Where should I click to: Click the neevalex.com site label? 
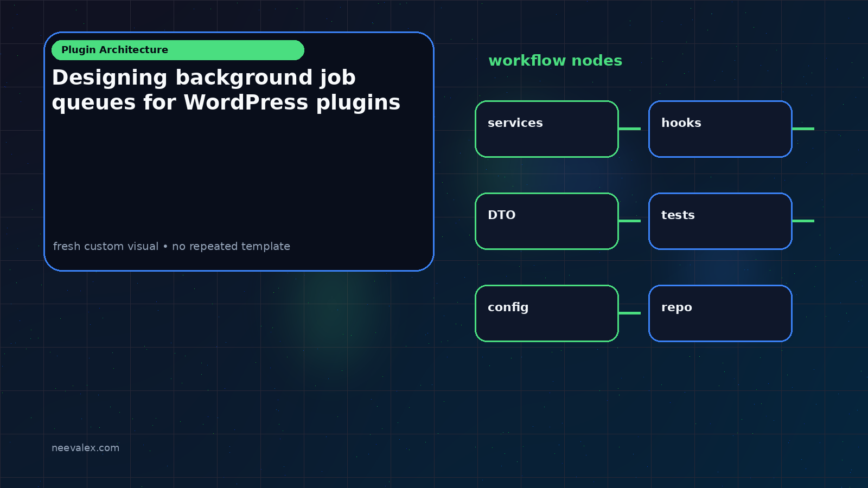click(x=85, y=448)
